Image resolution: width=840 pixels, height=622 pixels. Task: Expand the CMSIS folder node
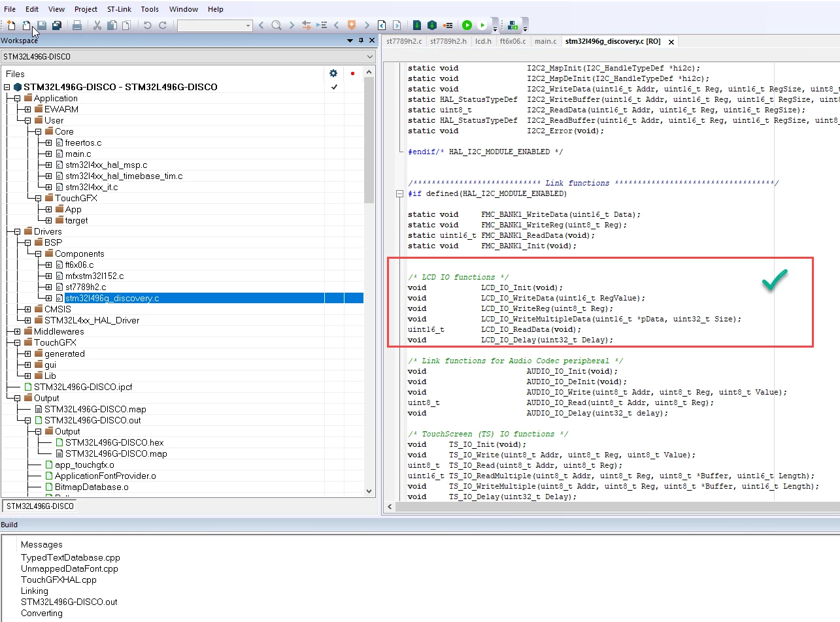28,310
